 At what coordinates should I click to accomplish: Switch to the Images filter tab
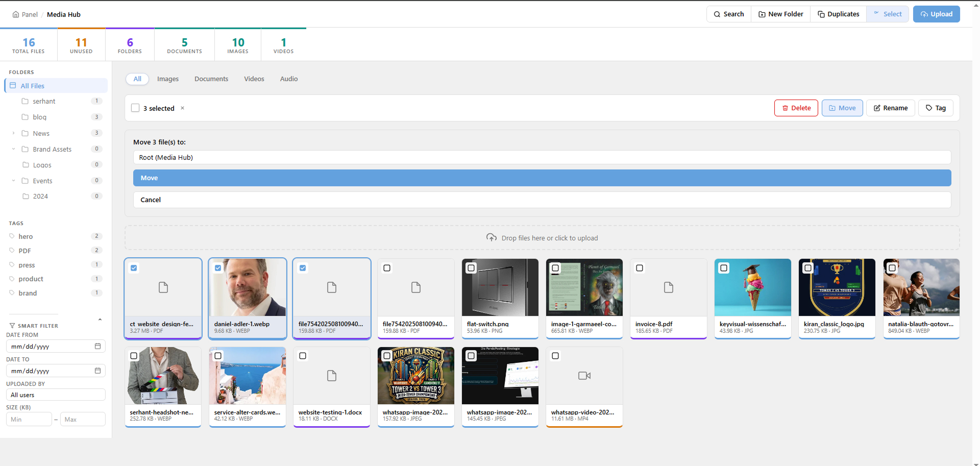pyautogui.click(x=168, y=79)
